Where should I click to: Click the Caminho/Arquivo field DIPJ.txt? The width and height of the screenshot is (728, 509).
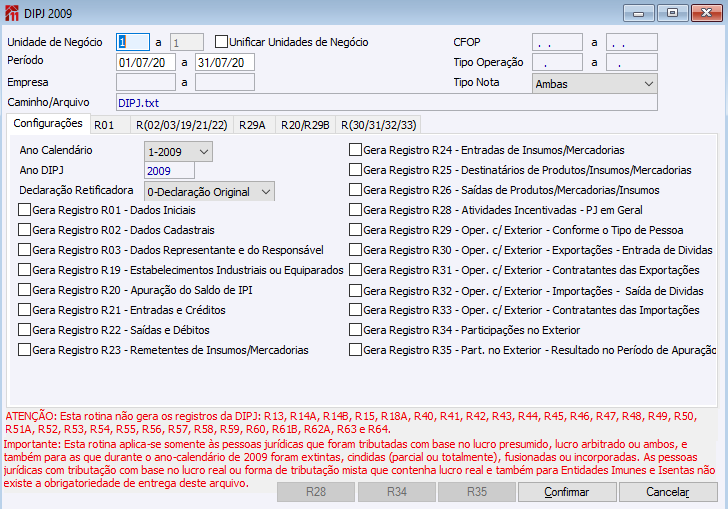pos(387,103)
